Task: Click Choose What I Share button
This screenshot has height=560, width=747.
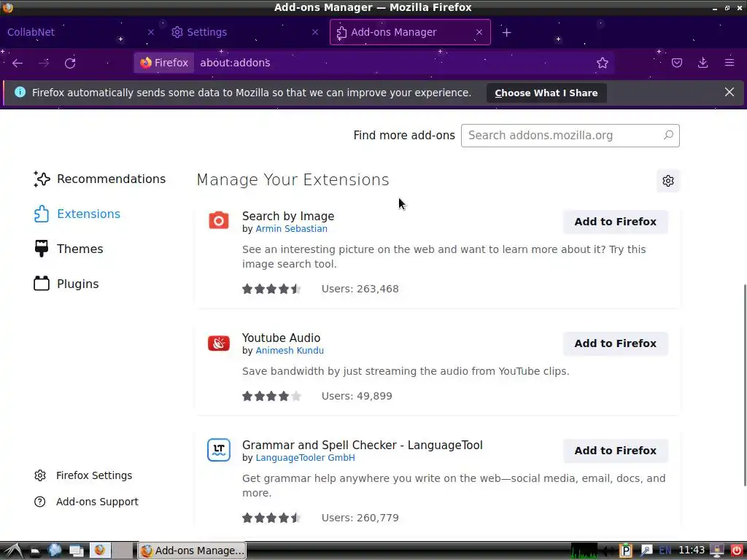Action: 546,93
